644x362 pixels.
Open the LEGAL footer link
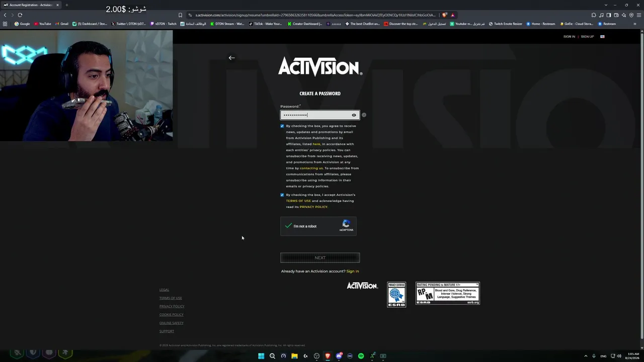(x=164, y=290)
